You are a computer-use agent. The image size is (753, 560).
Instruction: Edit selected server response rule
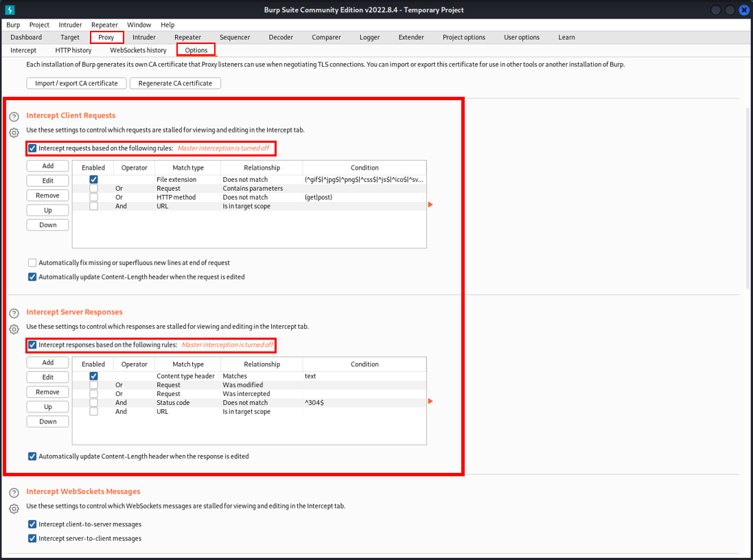pyautogui.click(x=47, y=377)
